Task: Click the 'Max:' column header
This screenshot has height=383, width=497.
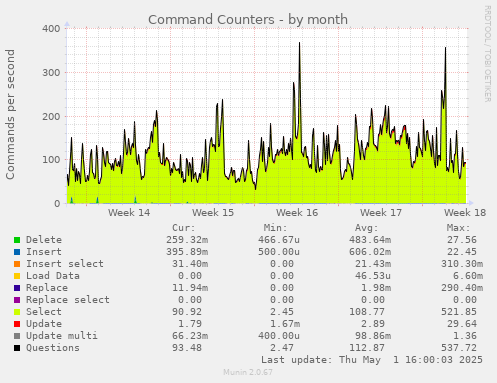Action: [x=458, y=228]
